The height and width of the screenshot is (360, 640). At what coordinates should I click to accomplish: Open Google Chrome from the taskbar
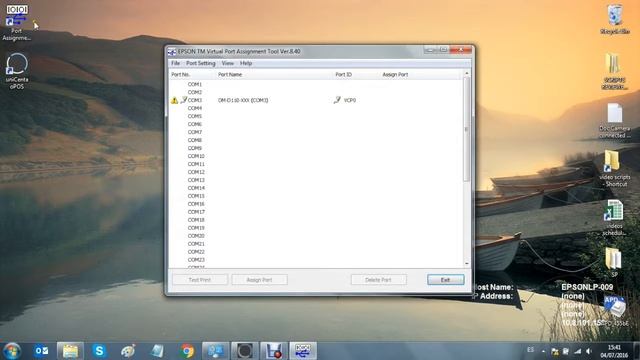(x=187, y=351)
